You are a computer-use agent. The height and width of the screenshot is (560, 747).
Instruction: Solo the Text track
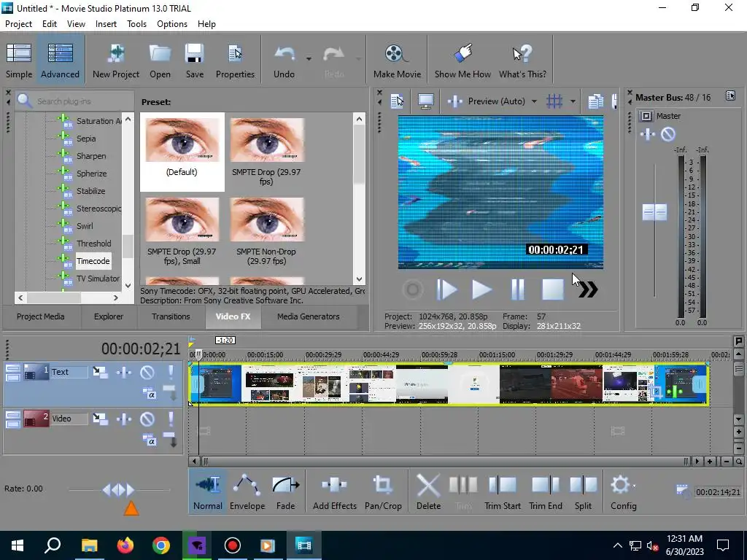pyautogui.click(x=171, y=372)
